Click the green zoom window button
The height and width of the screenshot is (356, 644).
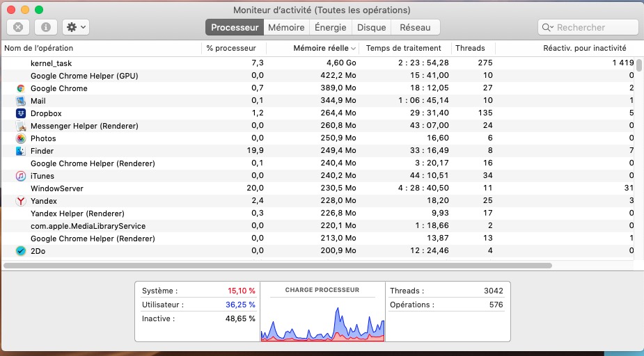(39, 10)
